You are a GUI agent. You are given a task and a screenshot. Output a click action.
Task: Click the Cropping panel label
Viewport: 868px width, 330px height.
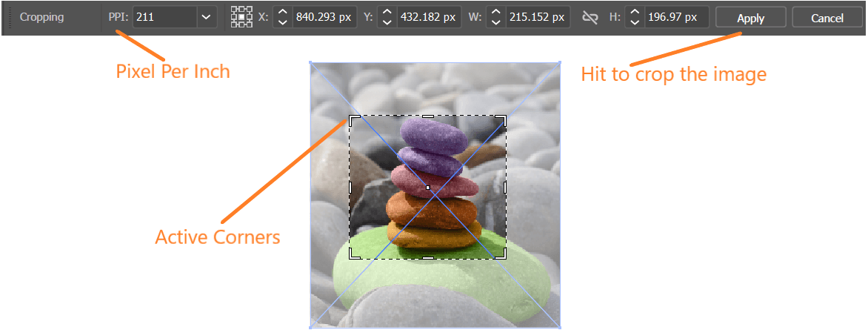click(41, 17)
